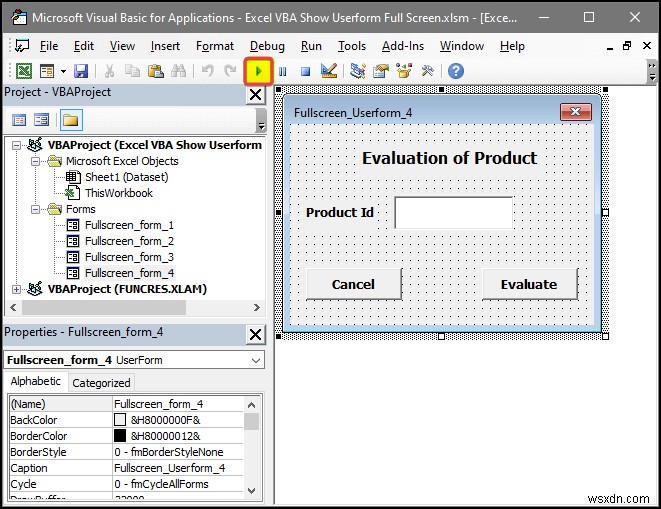
Task: Click the Undo arrow icon
Action: coord(207,71)
